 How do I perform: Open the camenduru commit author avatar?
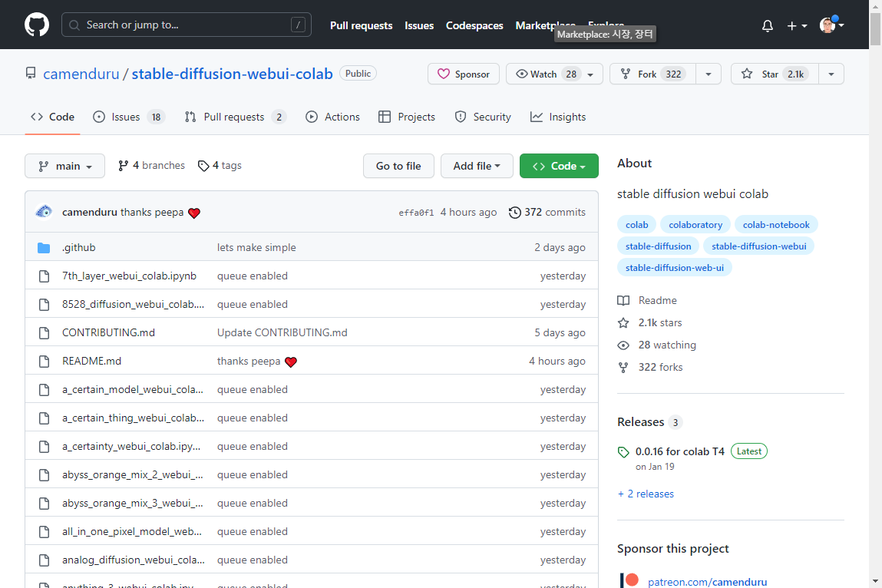coord(44,212)
